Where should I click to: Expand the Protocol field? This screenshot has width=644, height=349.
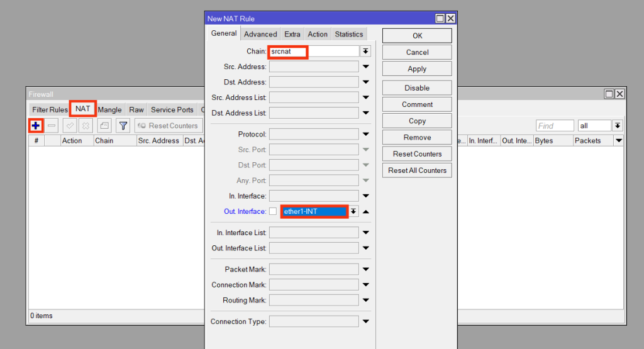tap(366, 135)
